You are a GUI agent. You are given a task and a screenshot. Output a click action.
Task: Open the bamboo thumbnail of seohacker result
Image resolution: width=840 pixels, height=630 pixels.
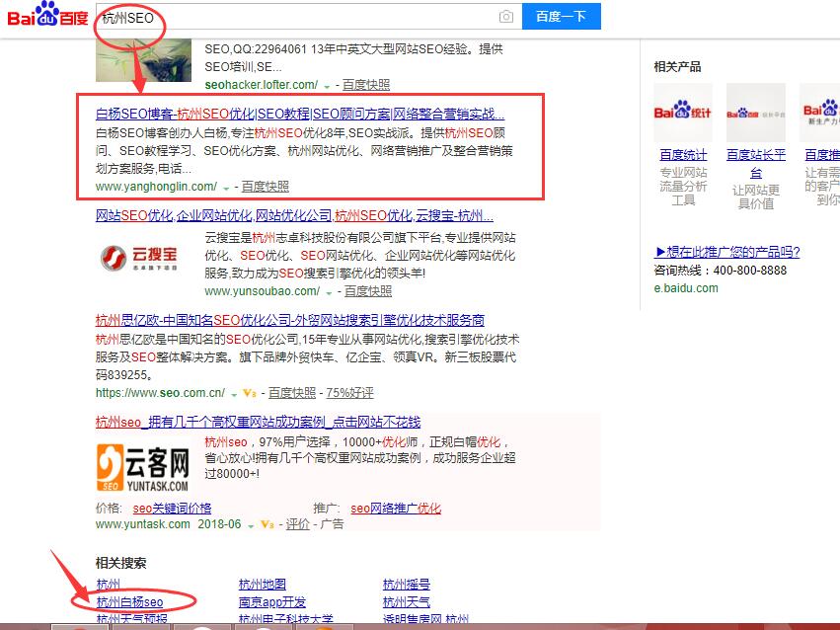coord(143,60)
